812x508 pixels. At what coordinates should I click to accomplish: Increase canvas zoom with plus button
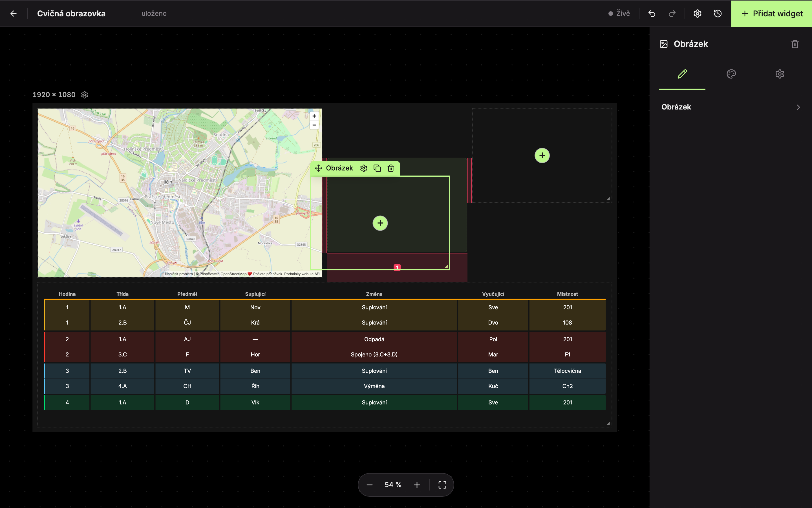click(x=417, y=485)
